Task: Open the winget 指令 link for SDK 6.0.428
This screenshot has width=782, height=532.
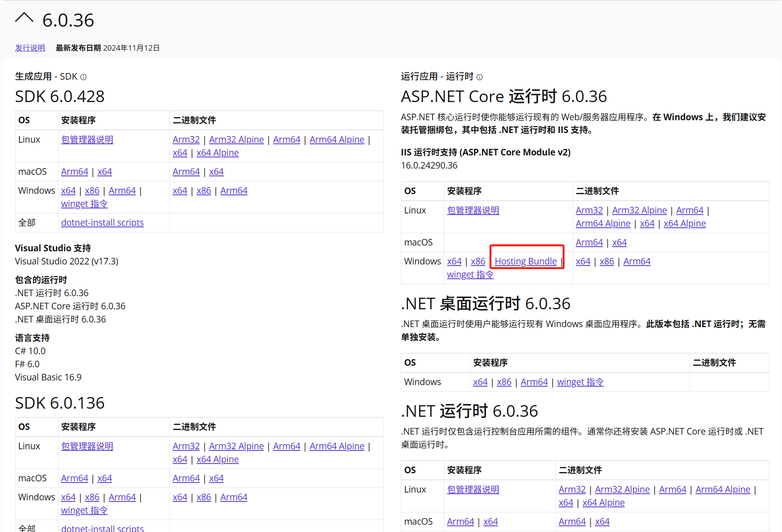Action: pos(84,204)
